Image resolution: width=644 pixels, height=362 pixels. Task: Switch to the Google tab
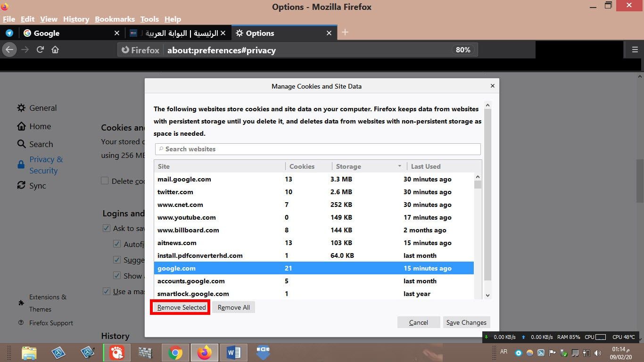tap(71, 33)
